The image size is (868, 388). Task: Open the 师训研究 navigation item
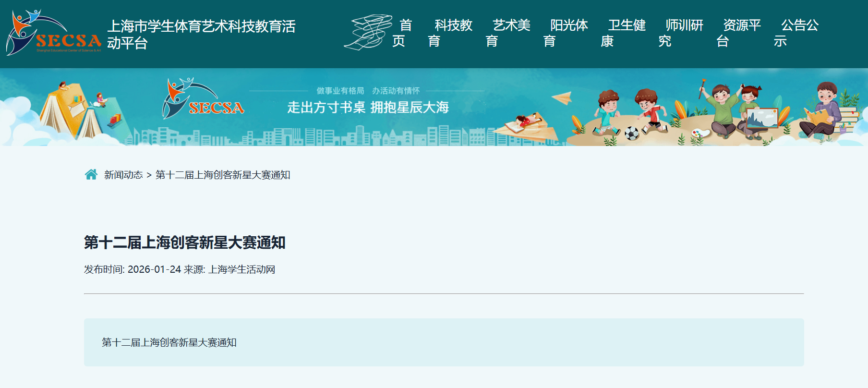tap(680, 33)
